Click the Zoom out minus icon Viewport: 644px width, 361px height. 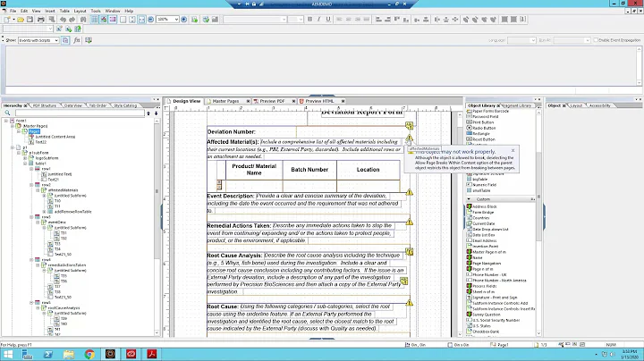coord(151,20)
